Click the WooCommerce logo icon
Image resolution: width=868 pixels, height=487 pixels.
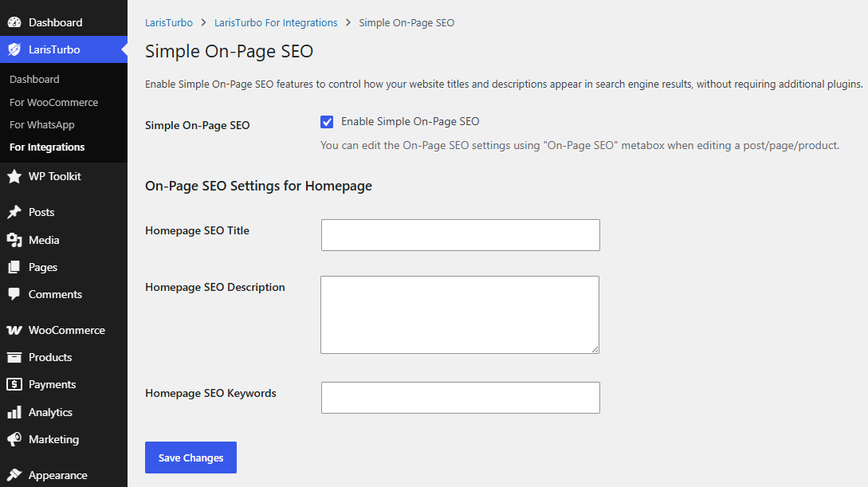(14, 330)
